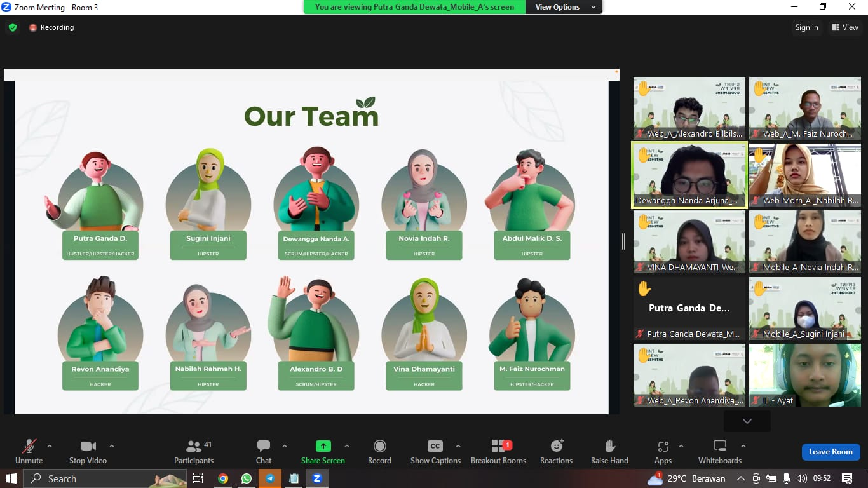Click the Sign in button
The width and height of the screenshot is (868, 488).
tap(806, 27)
